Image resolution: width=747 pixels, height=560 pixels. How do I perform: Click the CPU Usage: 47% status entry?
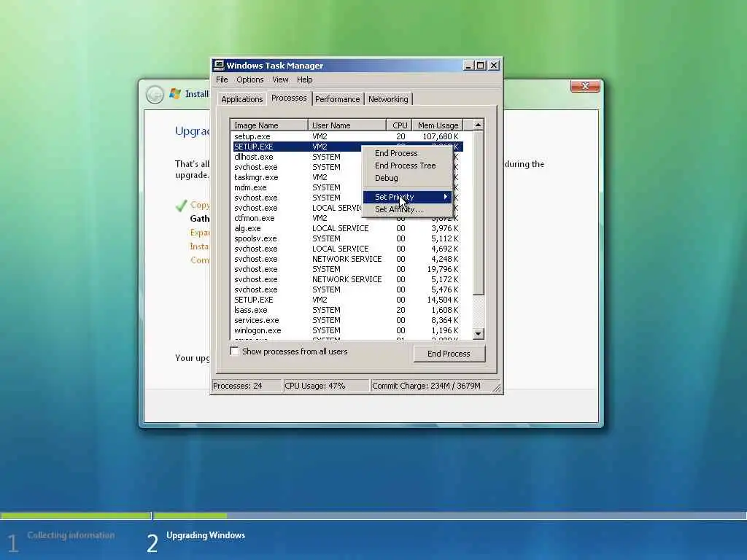[326, 386]
